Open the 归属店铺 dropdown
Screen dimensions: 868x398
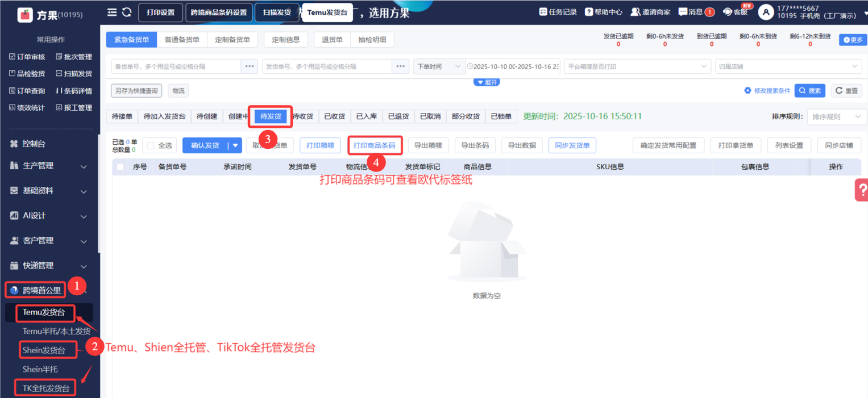(788, 66)
